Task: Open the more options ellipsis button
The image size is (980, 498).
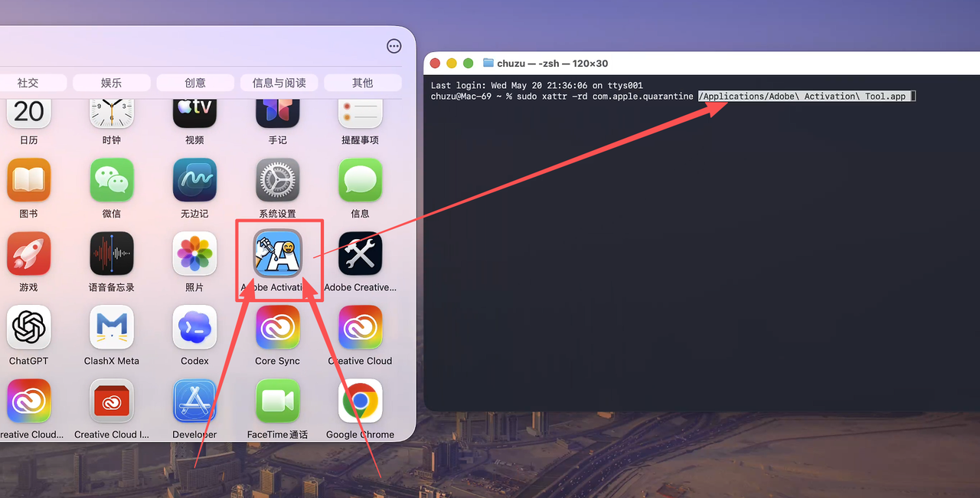Action: click(x=394, y=46)
